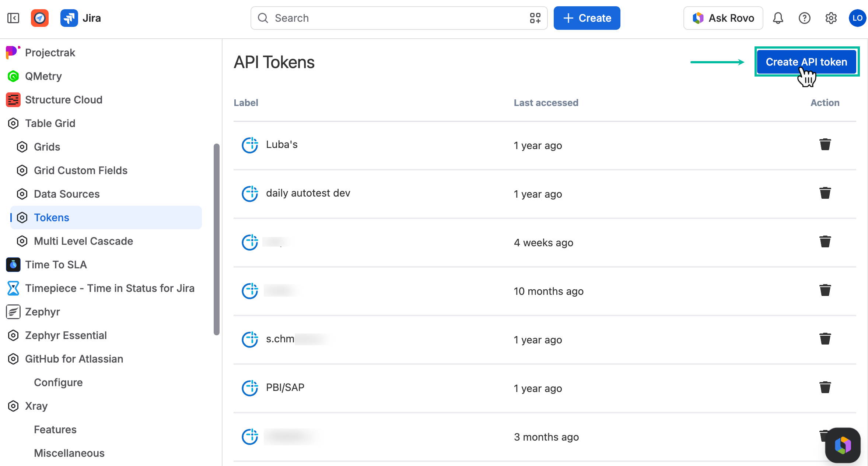Click the Timepiece hourglass icon
Viewport: 868px width, 466px height.
point(13,288)
